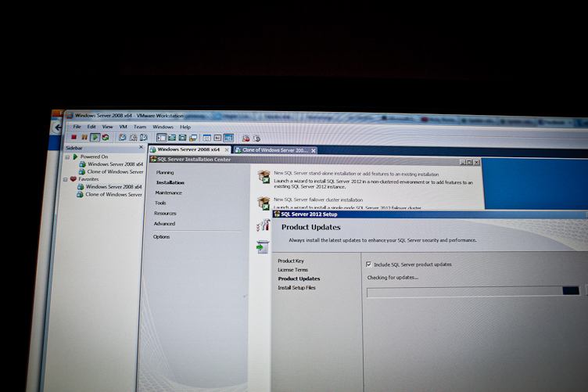
Task: Close the Sidebar panel with its X
Action: coord(141,147)
